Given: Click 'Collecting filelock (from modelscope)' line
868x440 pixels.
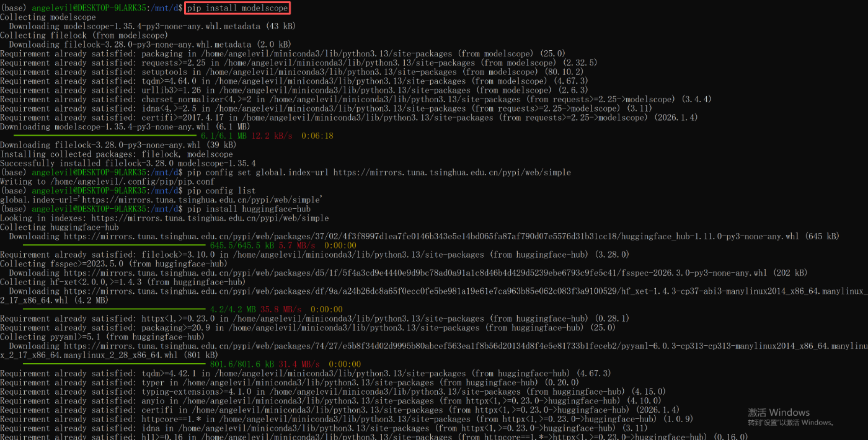Looking at the screenshot, I should (x=84, y=35).
